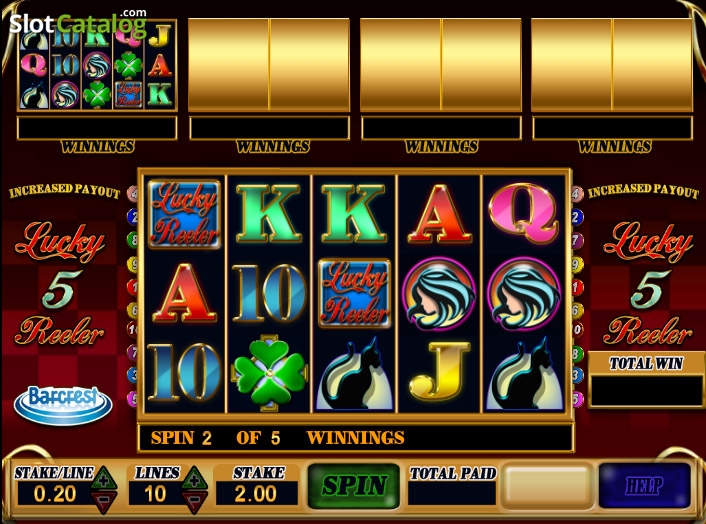
Task: Click the yellow J symbol
Action: tap(439, 371)
